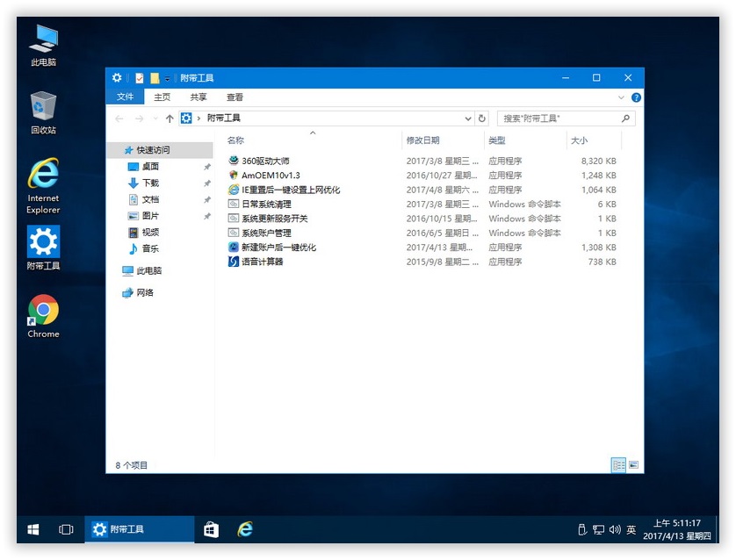Click the new folder icon in title bar
The image size is (736, 560).
tap(155, 78)
